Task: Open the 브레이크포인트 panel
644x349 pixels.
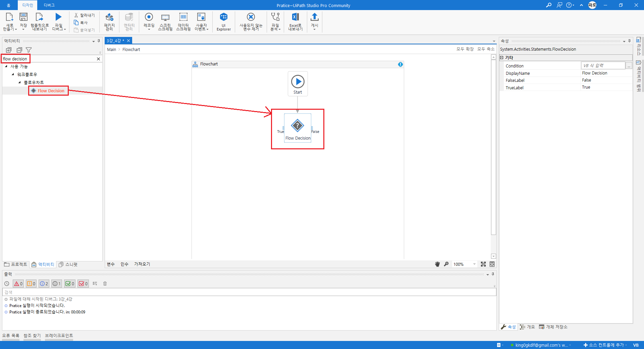Action: 59,336
